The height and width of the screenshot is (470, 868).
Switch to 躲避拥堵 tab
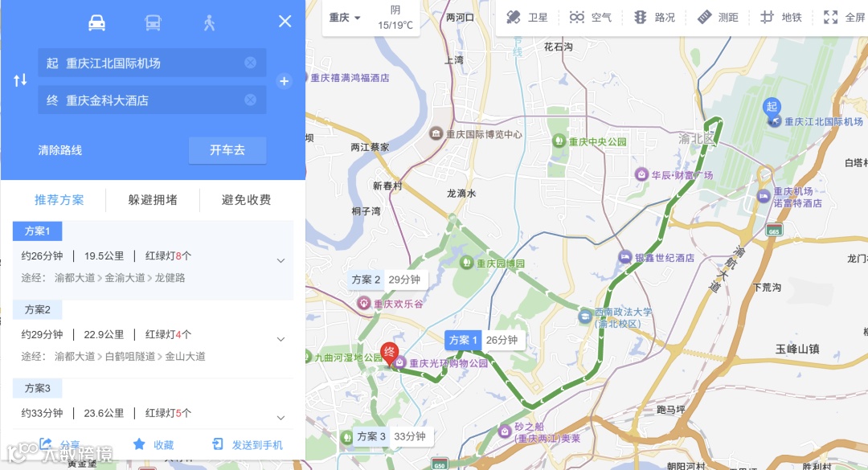point(153,200)
